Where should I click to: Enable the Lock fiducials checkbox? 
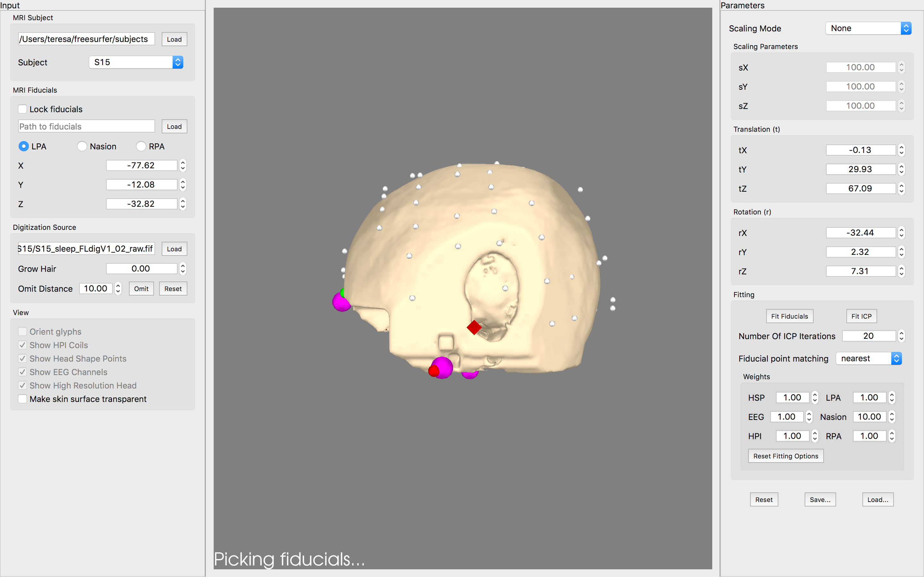coord(22,109)
